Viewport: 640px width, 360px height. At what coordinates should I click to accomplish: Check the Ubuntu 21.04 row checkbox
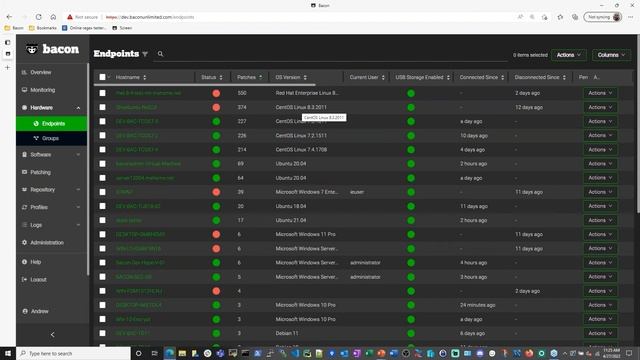pos(102,220)
